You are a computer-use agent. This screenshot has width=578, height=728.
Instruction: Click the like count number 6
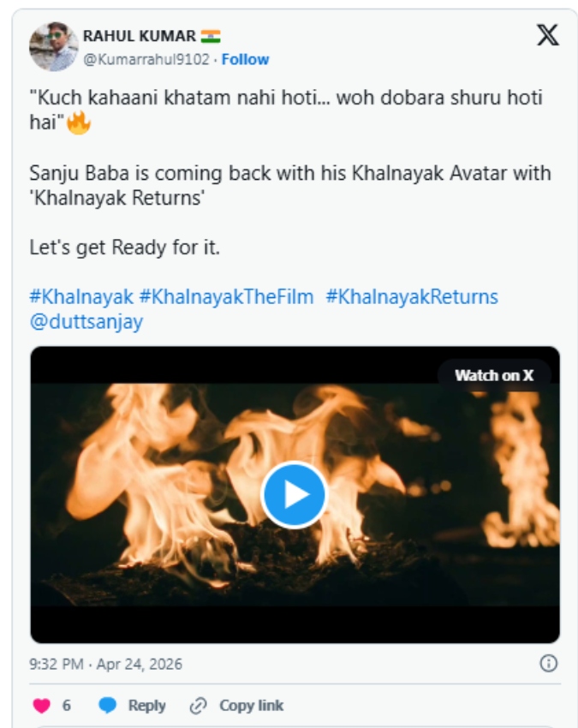click(x=67, y=706)
